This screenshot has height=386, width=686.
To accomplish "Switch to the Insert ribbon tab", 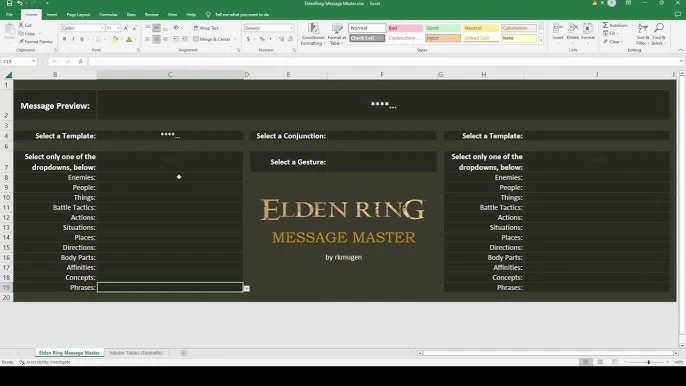I will coord(52,14).
